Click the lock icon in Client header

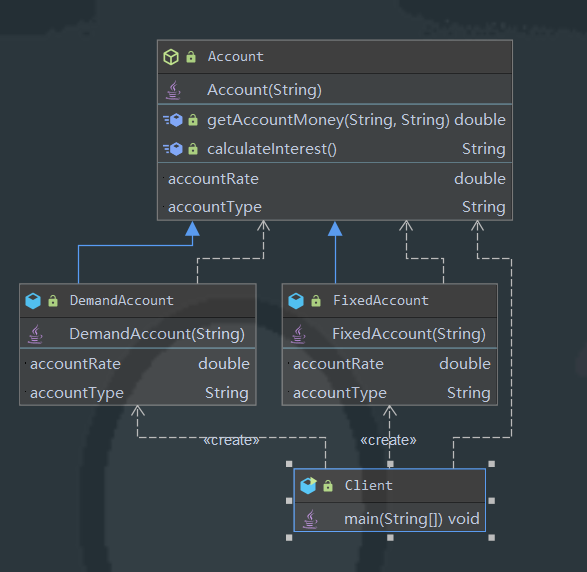tap(328, 486)
